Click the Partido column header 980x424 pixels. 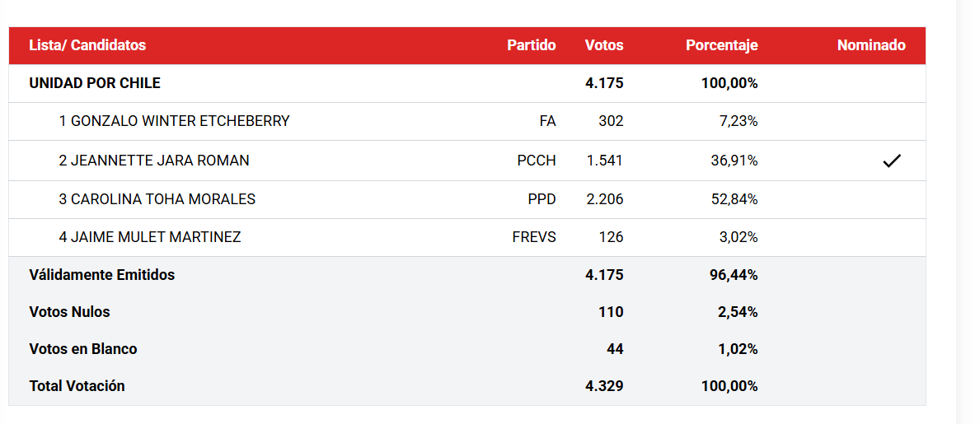point(532,45)
